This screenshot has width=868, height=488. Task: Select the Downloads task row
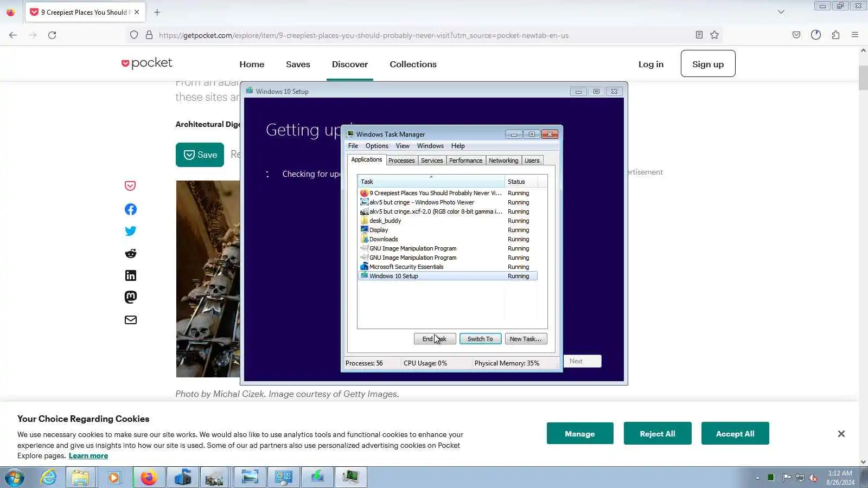pos(448,239)
